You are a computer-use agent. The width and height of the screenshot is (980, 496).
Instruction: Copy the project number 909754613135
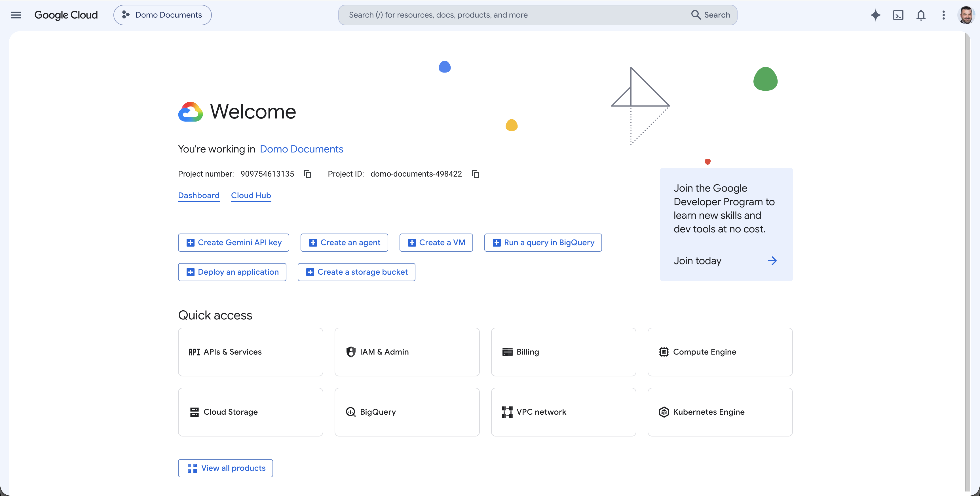click(x=307, y=174)
